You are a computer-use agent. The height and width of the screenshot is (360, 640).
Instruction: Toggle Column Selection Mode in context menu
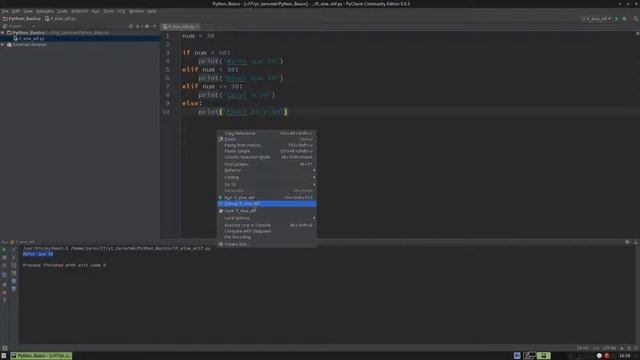click(267, 157)
